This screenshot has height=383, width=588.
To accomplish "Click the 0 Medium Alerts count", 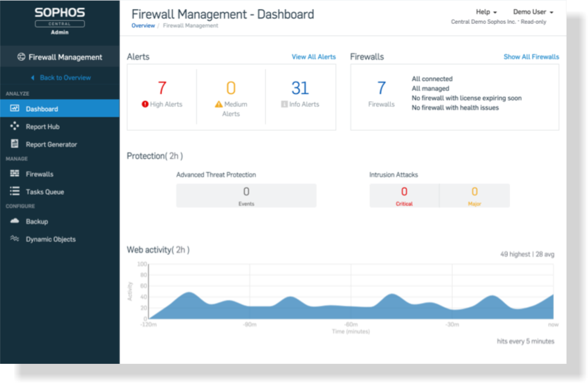I will click(x=231, y=88).
